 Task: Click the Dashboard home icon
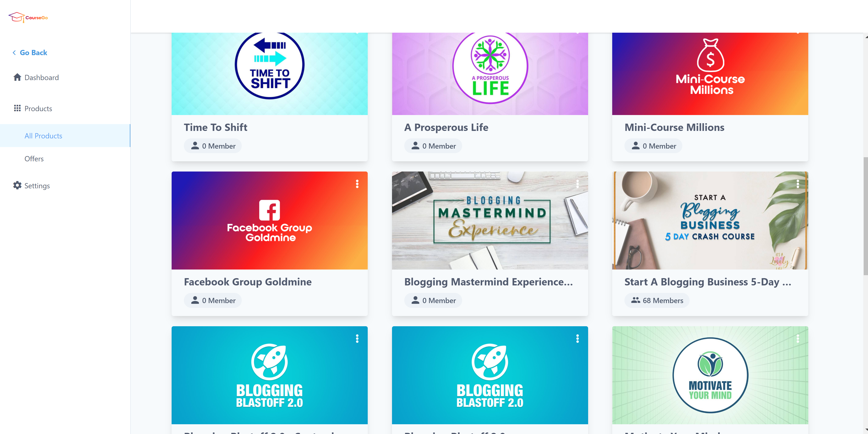[17, 77]
